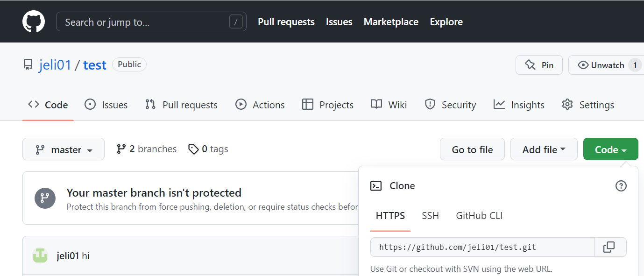This screenshot has width=644, height=276.
Task: Open Marketplace from top navigation
Action: coord(391,21)
